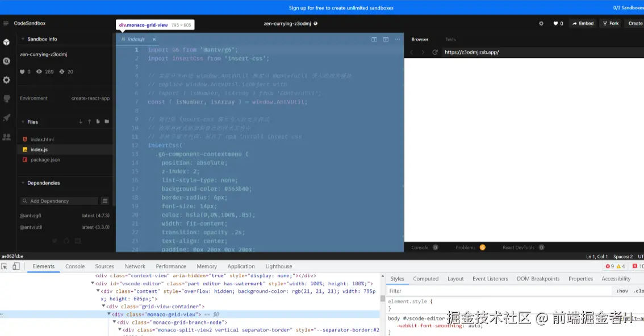Collapse the Sandbox Info section

pyautogui.click(x=23, y=39)
